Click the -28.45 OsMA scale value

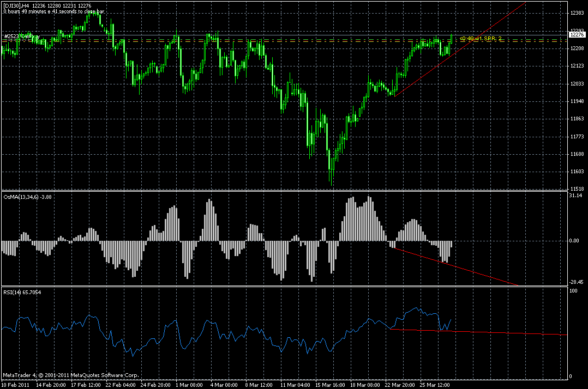[577, 282]
